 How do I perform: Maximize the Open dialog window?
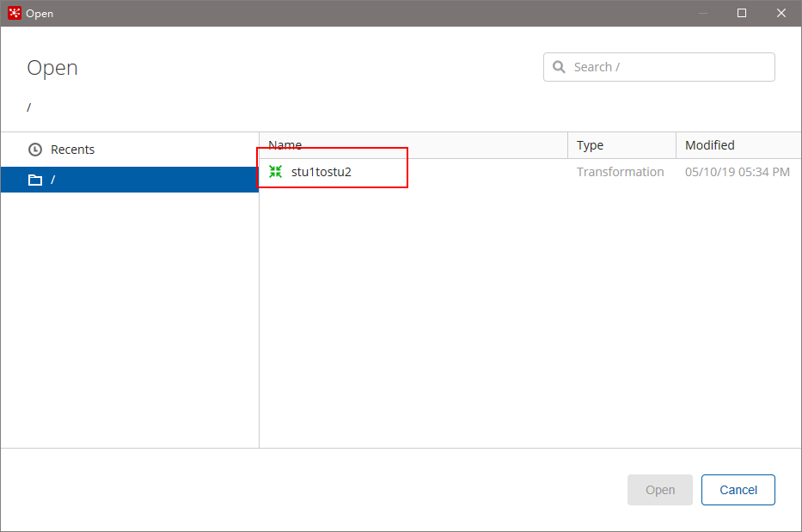(x=742, y=13)
